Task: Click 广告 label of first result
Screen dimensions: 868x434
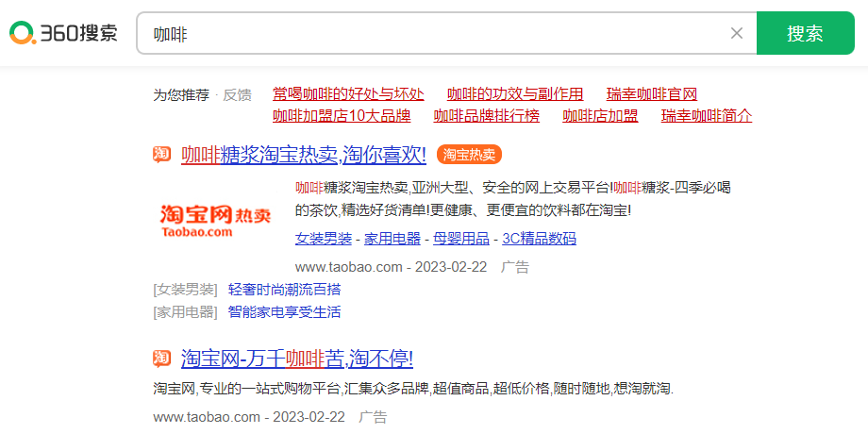Action: point(515,267)
